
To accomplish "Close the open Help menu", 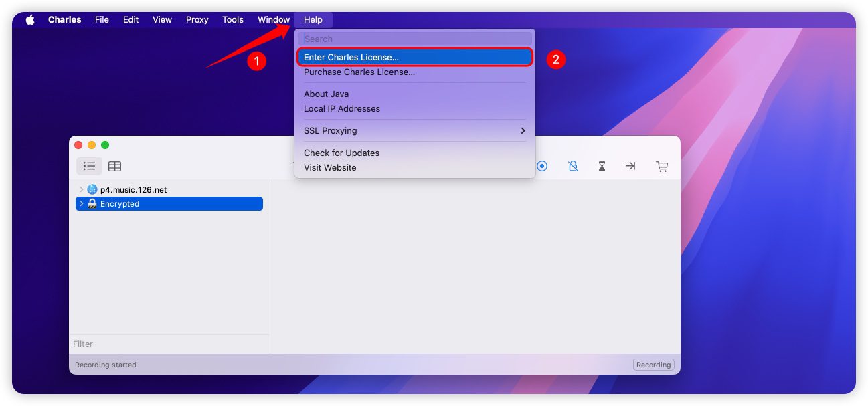I will click(313, 20).
